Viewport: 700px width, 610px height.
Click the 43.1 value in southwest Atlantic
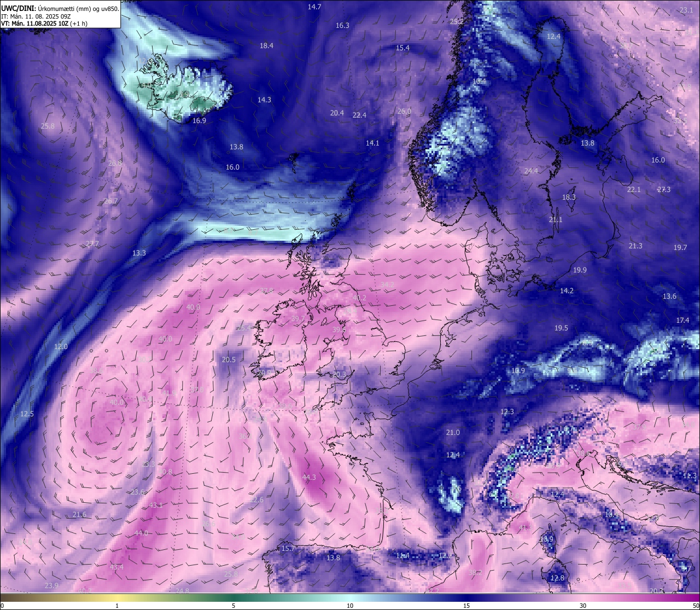(156, 505)
